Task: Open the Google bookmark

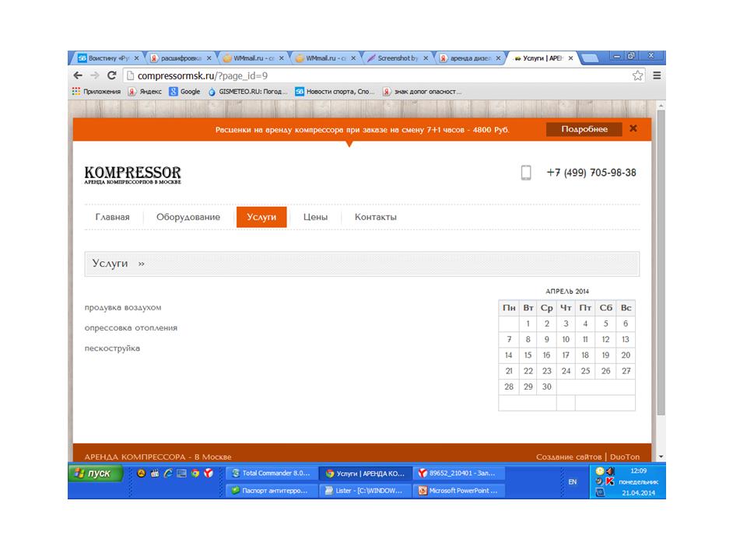Action: point(185,92)
